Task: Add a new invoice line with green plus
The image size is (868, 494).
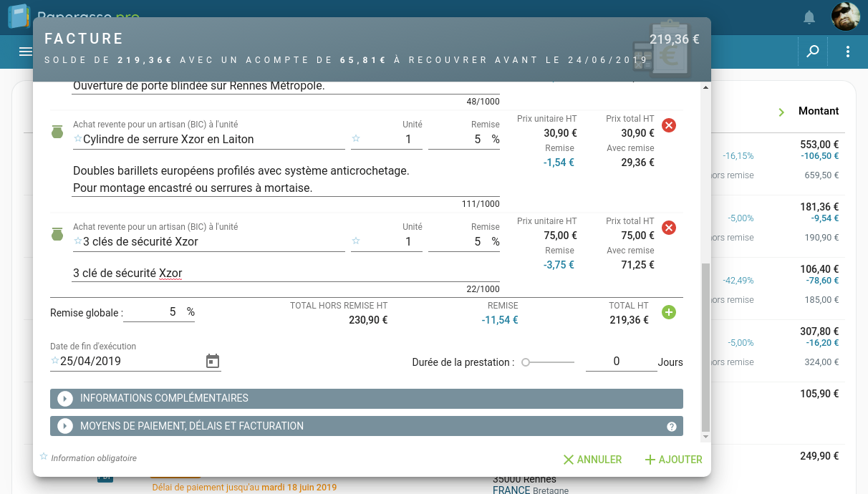Action: click(x=669, y=312)
